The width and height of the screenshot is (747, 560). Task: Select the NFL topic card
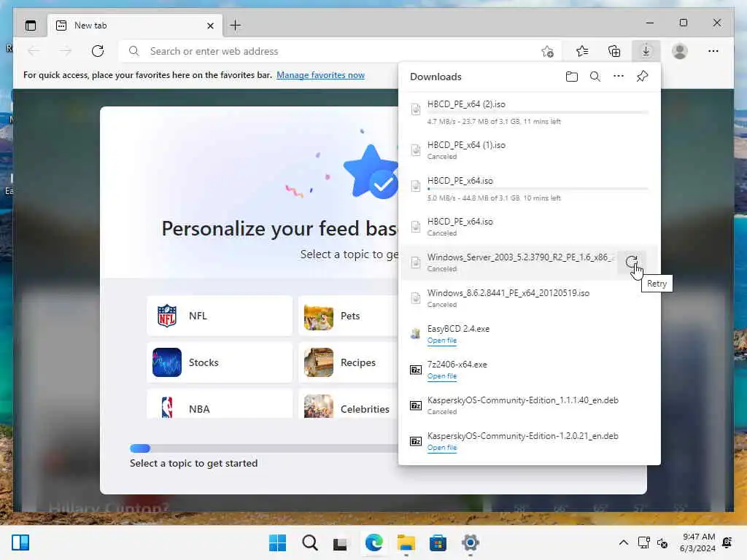219,316
